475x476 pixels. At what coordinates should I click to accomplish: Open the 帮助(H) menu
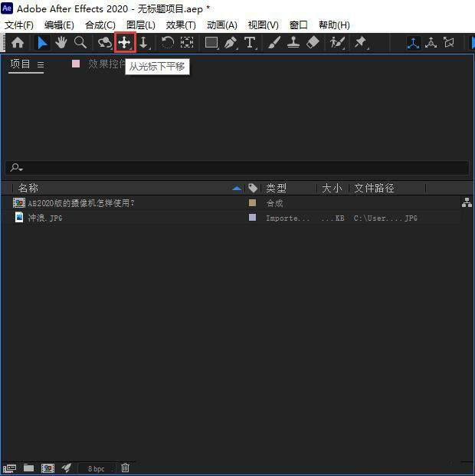[334, 25]
